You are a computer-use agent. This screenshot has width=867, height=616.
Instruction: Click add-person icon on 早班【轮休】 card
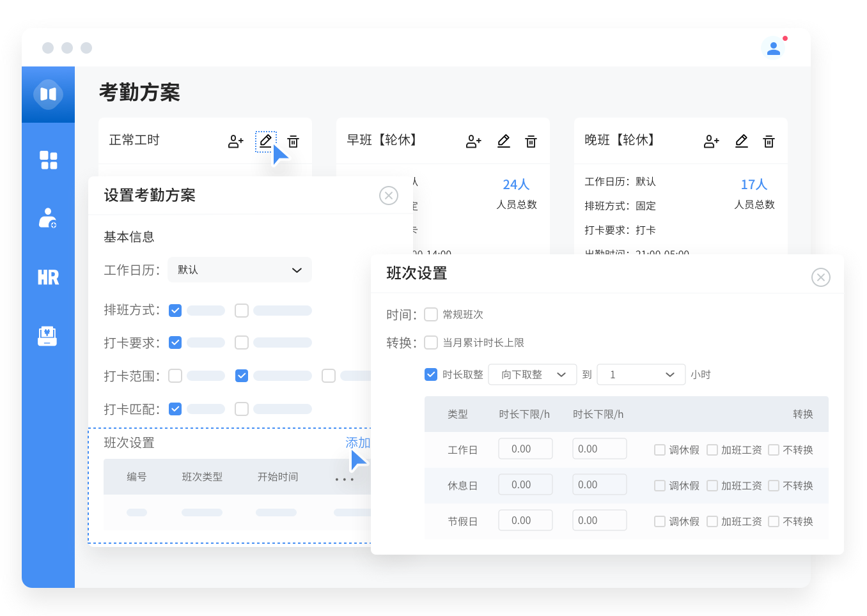[473, 141]
